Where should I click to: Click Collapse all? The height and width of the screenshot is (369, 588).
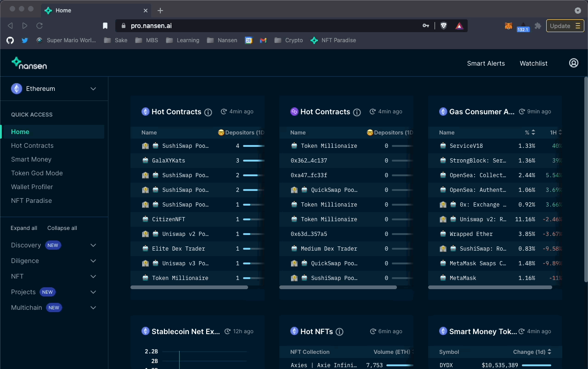pos(62,228)
